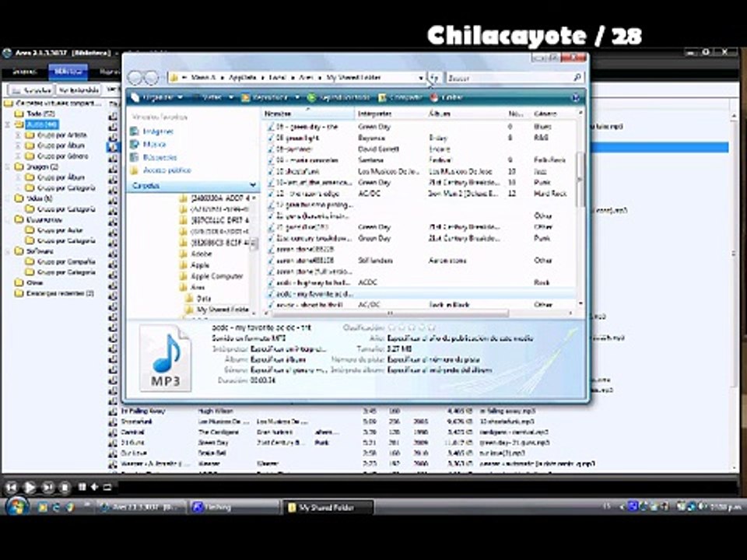
Task: Sort by the Género column header
Action: click(x=553, y=114)
